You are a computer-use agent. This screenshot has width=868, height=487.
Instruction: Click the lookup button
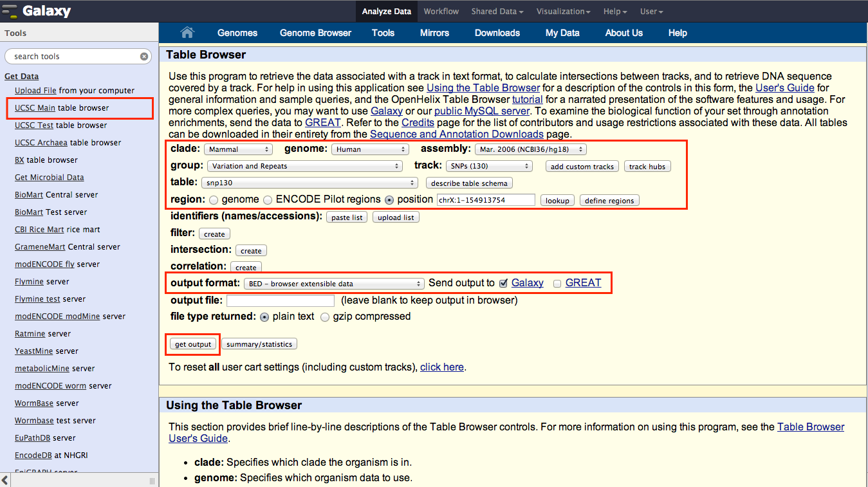click(x=557, y=201)
